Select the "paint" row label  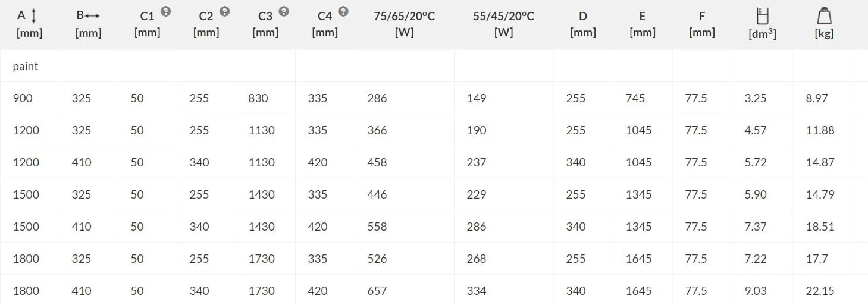click(26, 67)
